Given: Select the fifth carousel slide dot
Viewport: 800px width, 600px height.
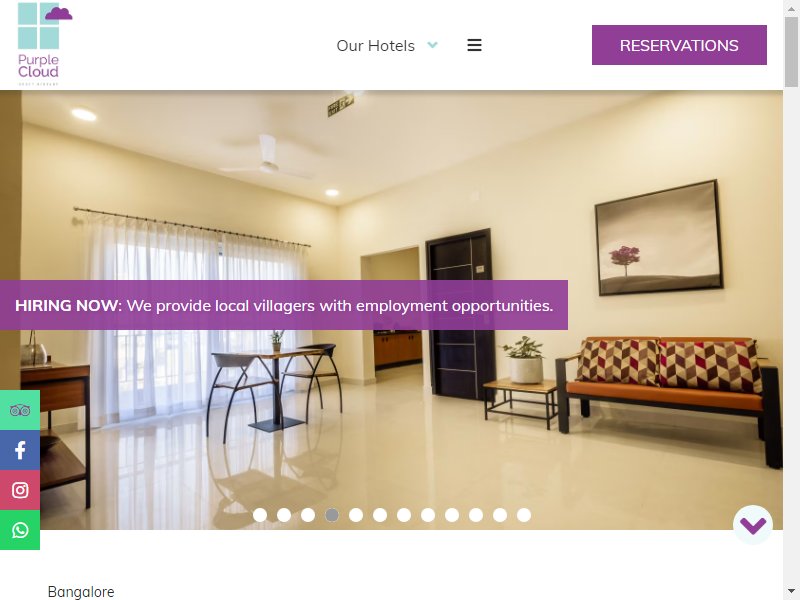Looking at the screenshot, I should tap(356, 515).
